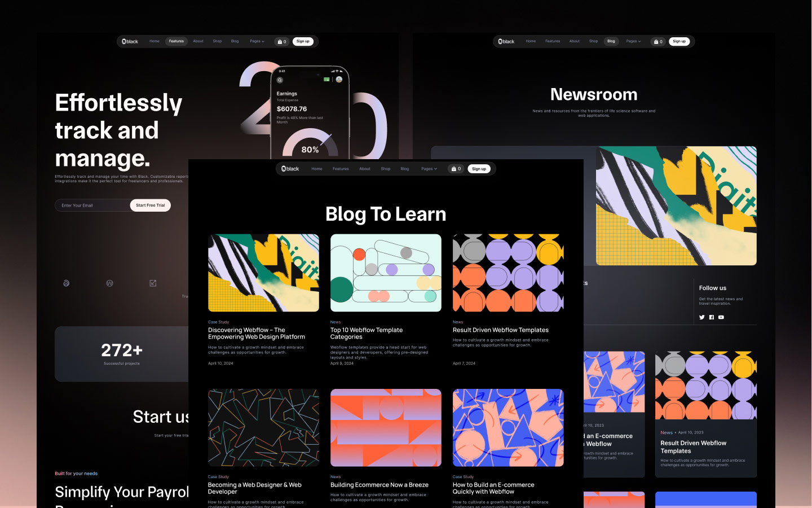Select Features in the Blog To Learn navbar
812x508 pixels.
tap(341, 169)
